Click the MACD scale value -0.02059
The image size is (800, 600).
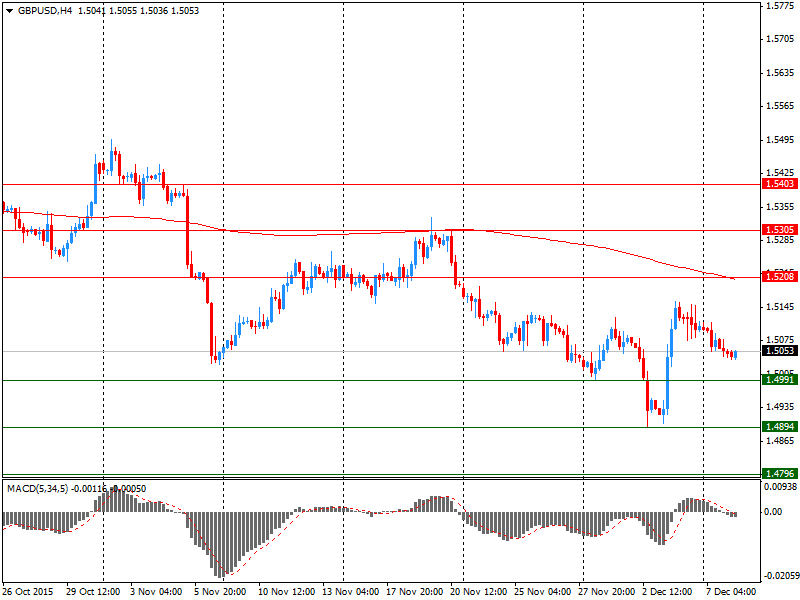(x=780, y=576)
